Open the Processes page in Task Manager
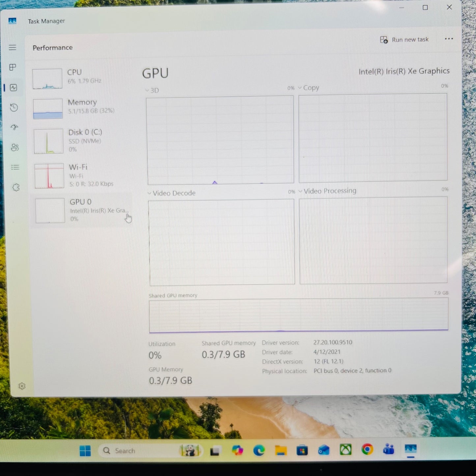The width and height of the screenshot is (476, 476). [13, 68]
